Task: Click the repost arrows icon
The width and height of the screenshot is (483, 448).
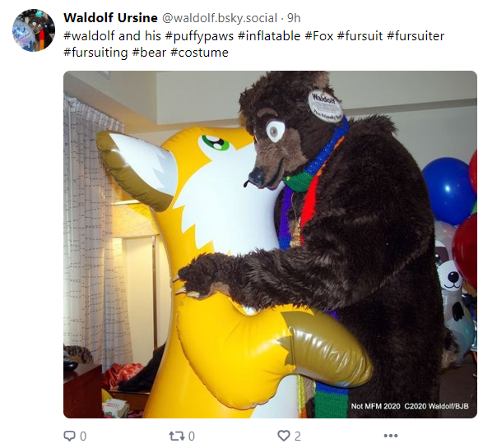Action: click(x=176, y=436)
